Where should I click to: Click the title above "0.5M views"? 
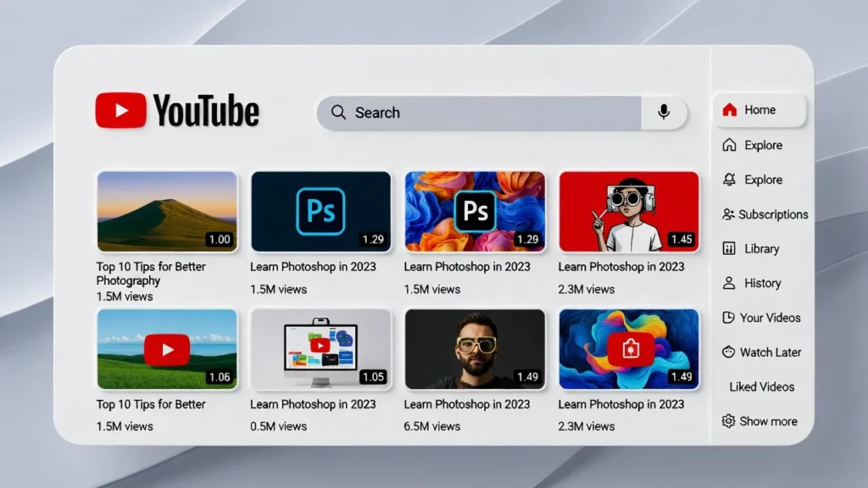[313, 404]
